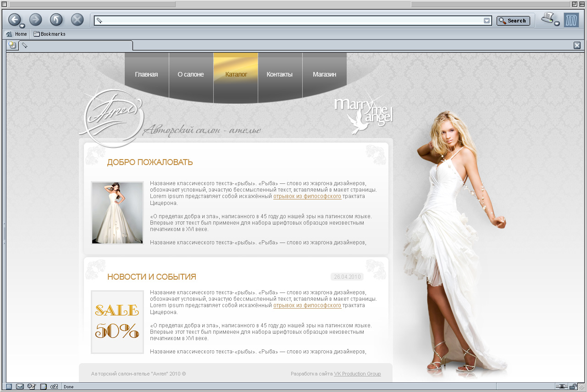Screen dimensions: 587x392
Task: Open the address bar history dropdown
Action: [487, 21]
